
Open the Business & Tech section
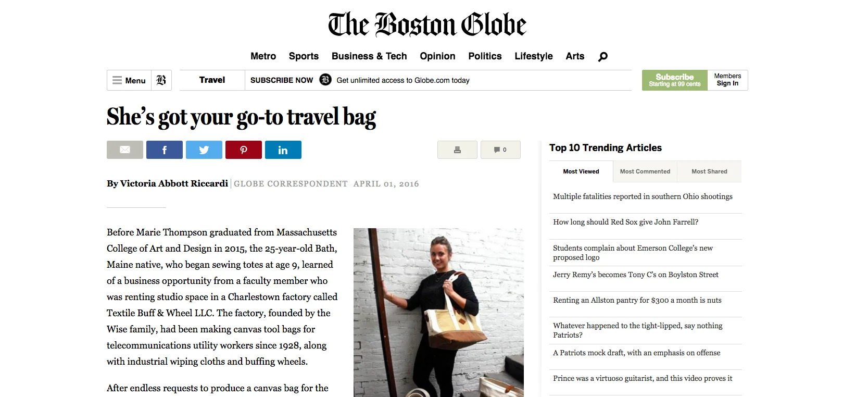[x=369, y=56]
